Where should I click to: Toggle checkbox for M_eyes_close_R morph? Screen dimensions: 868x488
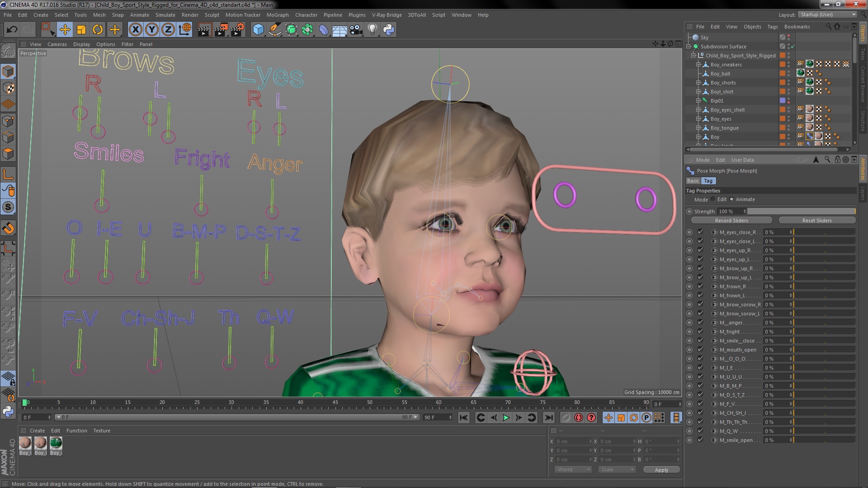tap(700, 232)
